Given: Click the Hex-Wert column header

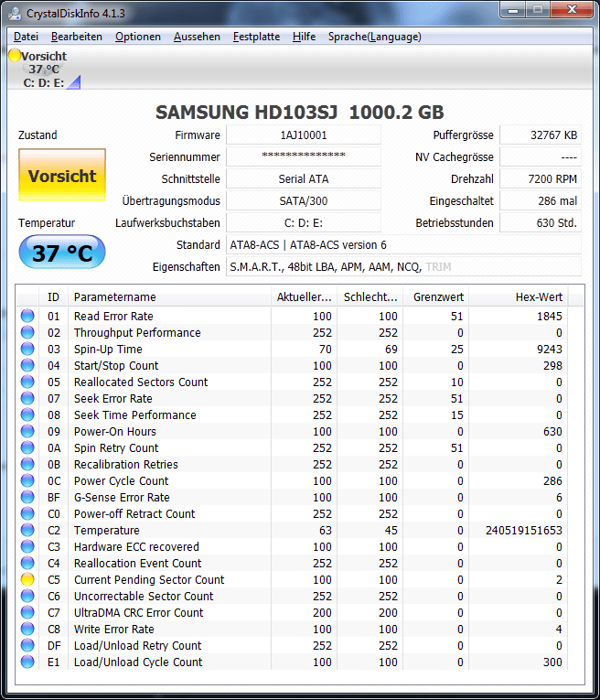Looking at the screenshot, I should (519, 296).
